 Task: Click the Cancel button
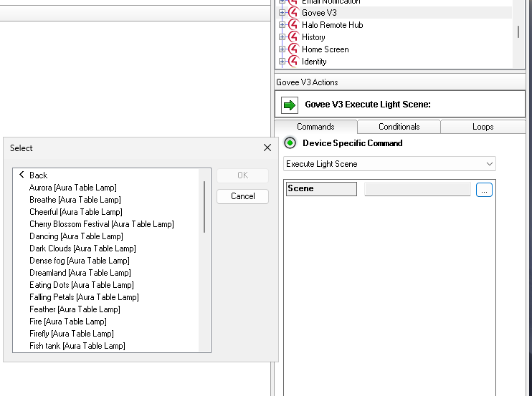click(242, 196)
